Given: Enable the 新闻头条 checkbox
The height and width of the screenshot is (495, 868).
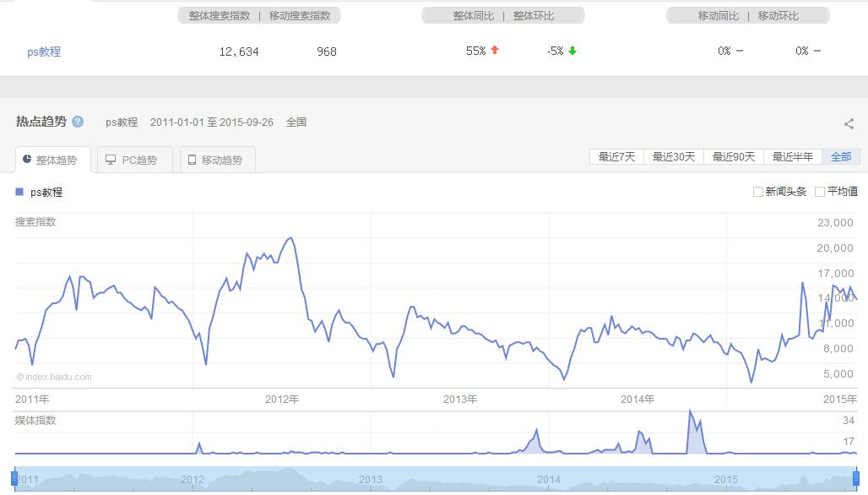Looking at the screenshot, I should 758,192.
